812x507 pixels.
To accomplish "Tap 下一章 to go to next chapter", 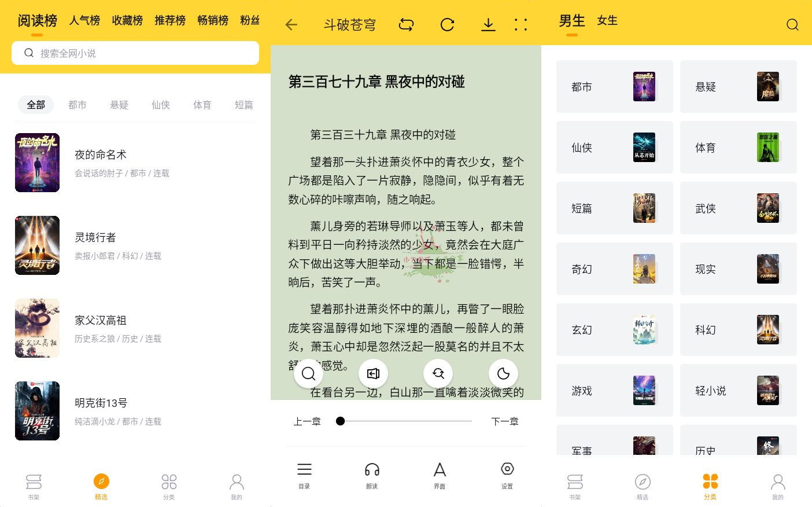I will pos(504,421).
